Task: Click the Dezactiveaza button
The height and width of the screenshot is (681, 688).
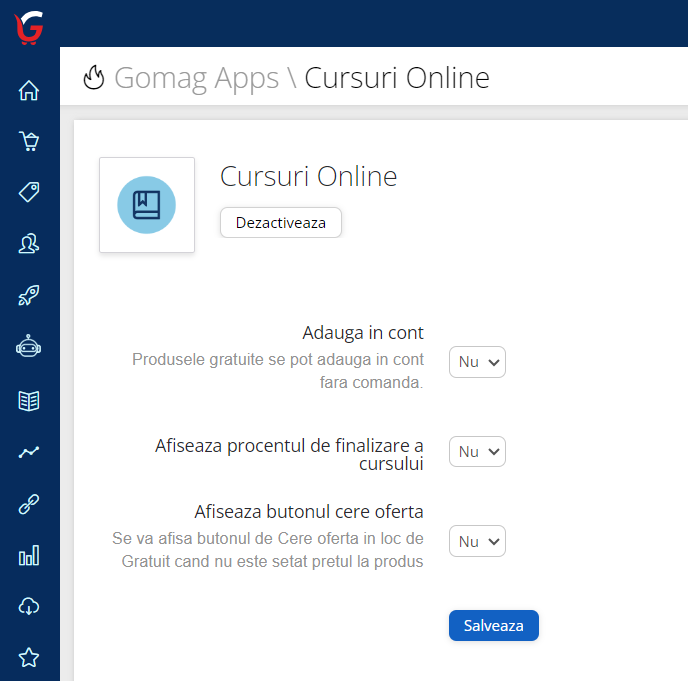Action: click(281, 222)
